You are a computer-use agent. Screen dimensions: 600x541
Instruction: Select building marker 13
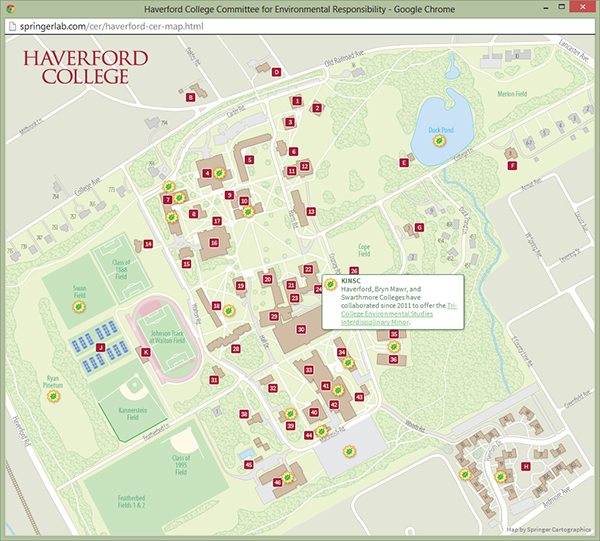point(311,212)
